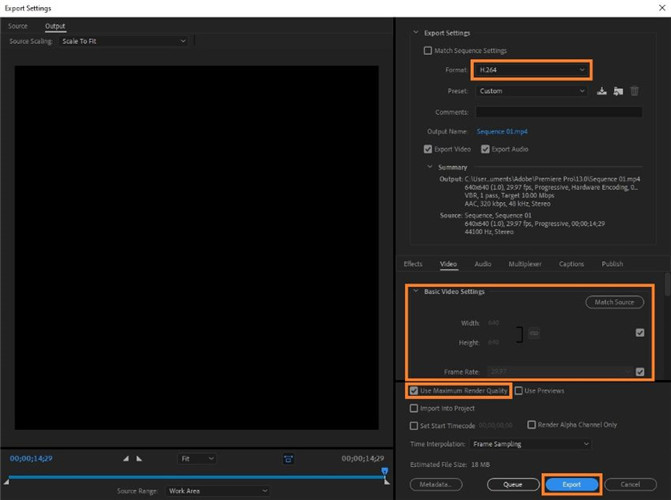Viewport: 671px width, 500px height.
Task: Switch to the Source tab
Action: tap(18, 26)
